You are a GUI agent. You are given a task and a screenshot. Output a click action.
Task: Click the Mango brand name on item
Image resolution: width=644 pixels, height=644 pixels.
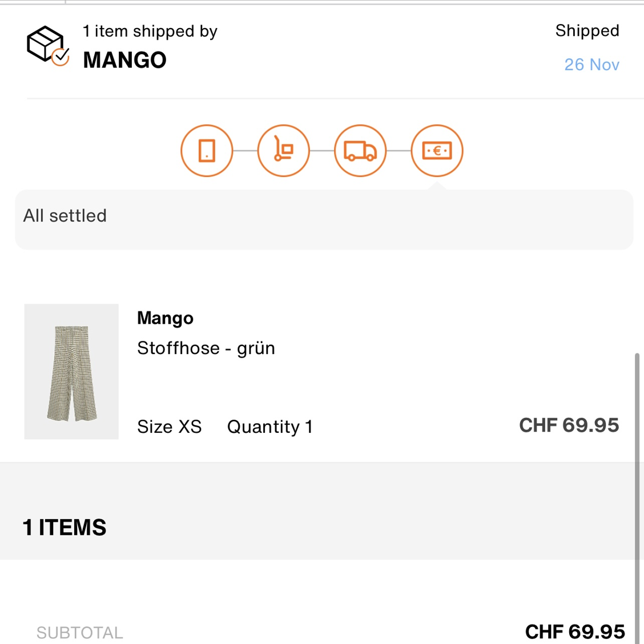click(165, 318)
